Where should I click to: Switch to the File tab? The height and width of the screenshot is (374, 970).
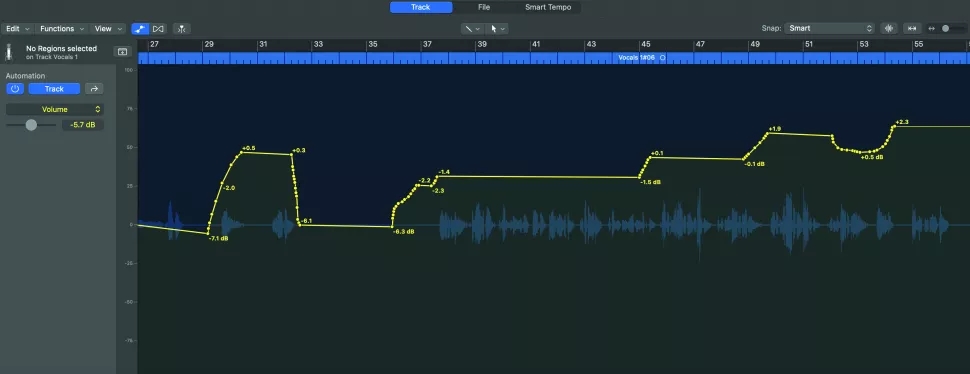coord(484,7)
